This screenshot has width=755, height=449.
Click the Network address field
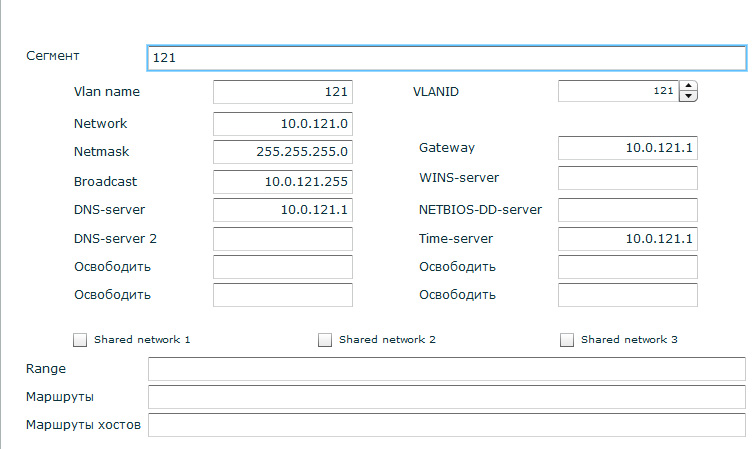click(283, 124)
